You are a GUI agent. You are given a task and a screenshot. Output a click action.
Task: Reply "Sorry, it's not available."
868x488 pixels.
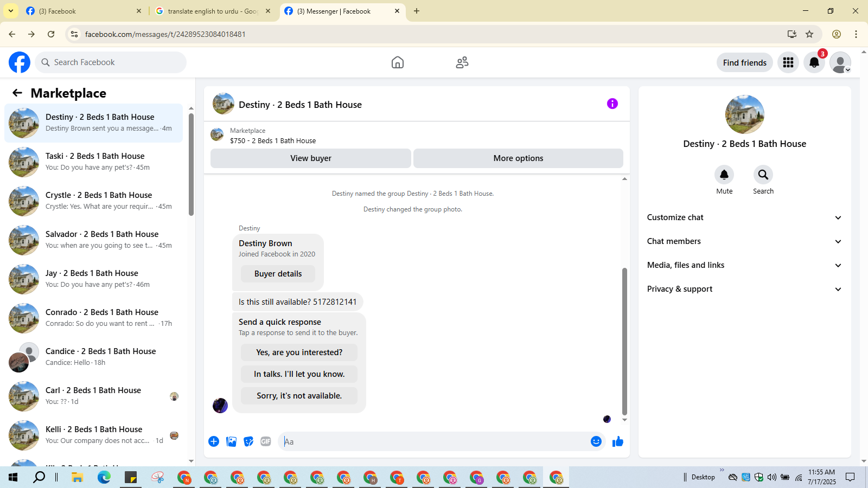pos(299,396)
